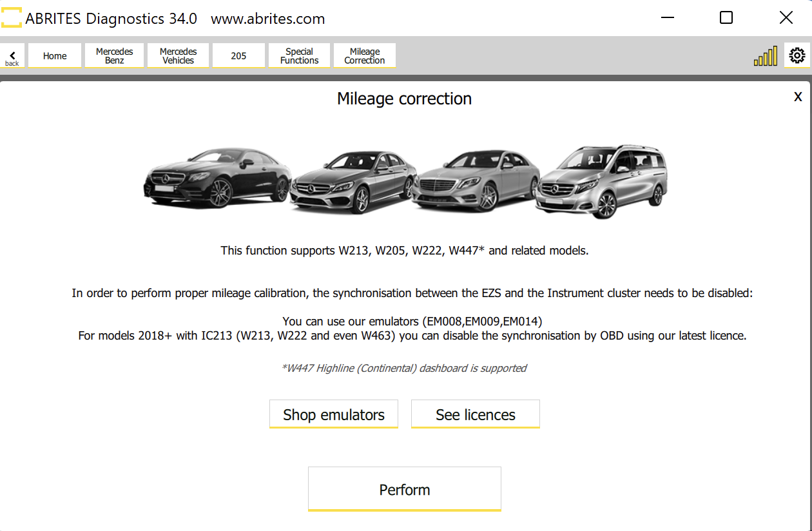Click the silver S-Class sedan image
Viewport: 812px width, 531px height.
coord(477,180)
